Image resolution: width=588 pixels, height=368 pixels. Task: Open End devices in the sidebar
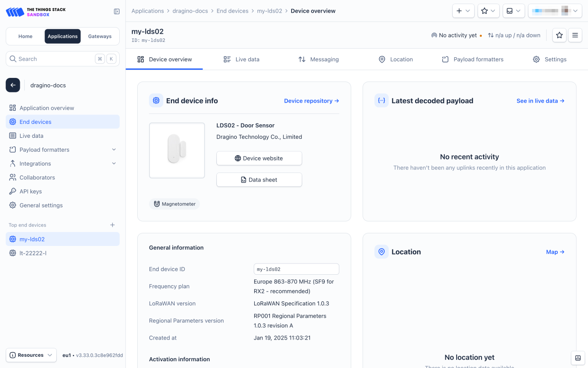tap(63, 122)
